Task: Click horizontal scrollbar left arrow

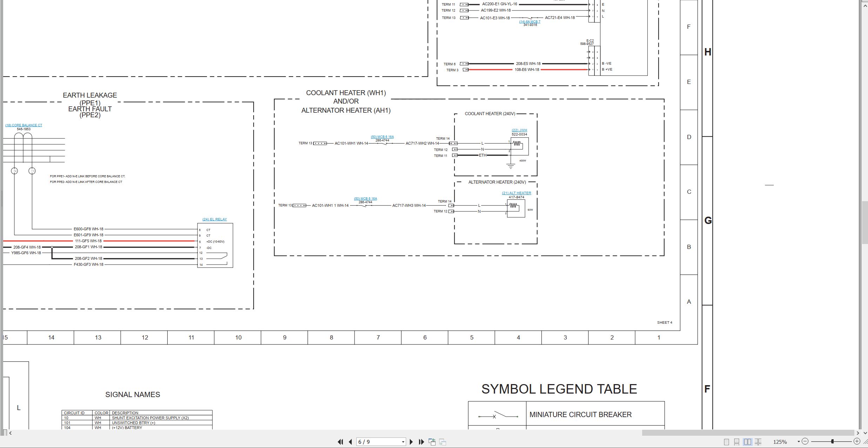Action: (x=11, y=433)
